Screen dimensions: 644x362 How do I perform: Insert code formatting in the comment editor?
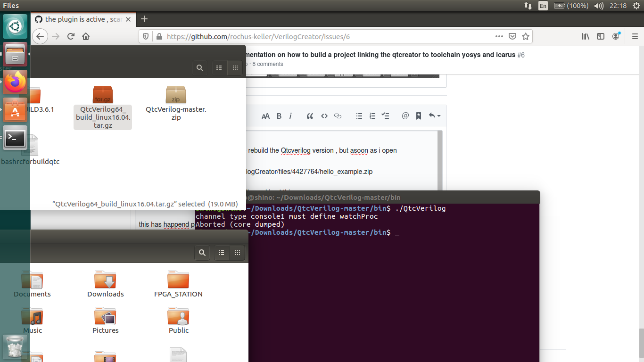point(324,115)
